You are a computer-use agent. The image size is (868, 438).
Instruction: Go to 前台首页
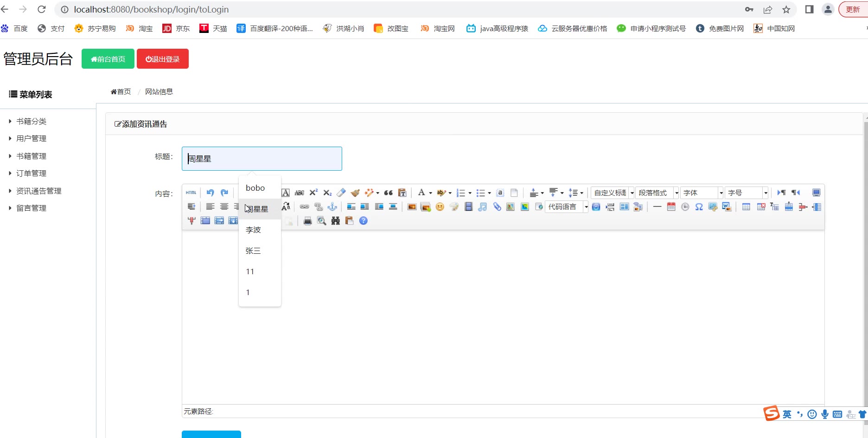coord(108,59)
